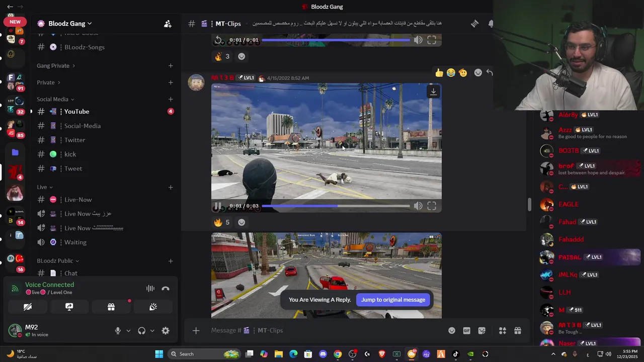644x362 pixels.
Task: Toggle headphones deafen
Action: pyautogui.click(x=142, y=330)
